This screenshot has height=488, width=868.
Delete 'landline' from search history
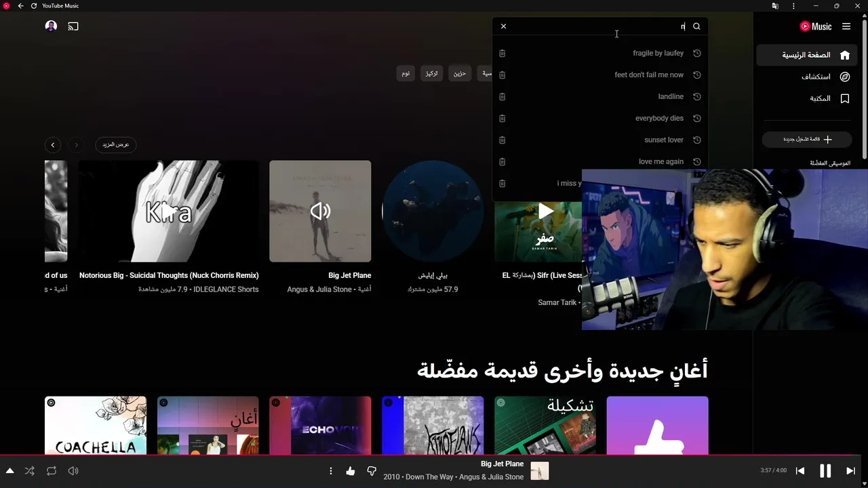(x=502, y=97)
